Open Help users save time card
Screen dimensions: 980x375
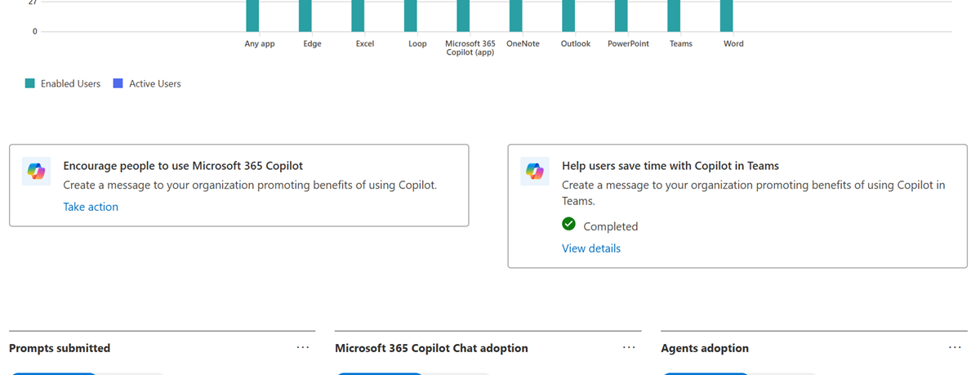coord(737,206)
